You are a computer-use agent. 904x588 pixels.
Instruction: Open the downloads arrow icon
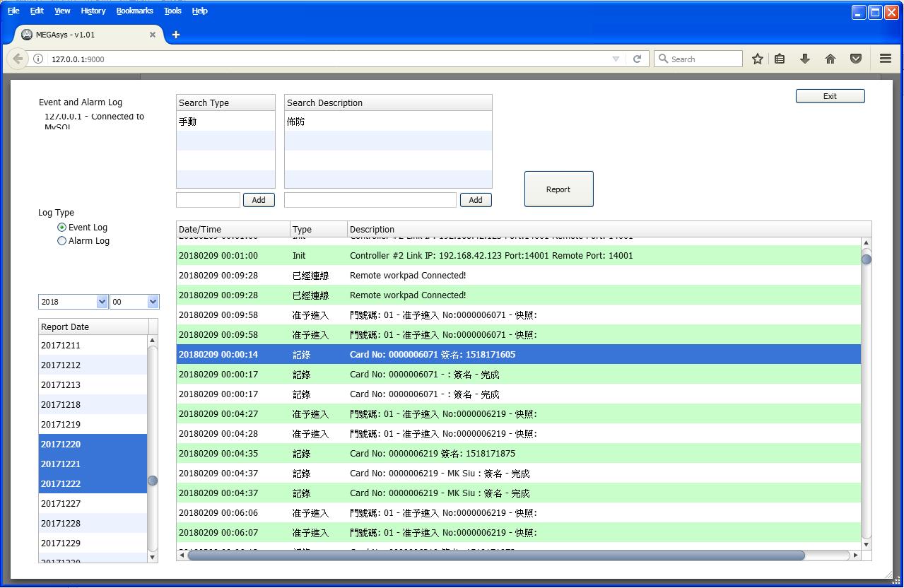(x=804, y=59)
